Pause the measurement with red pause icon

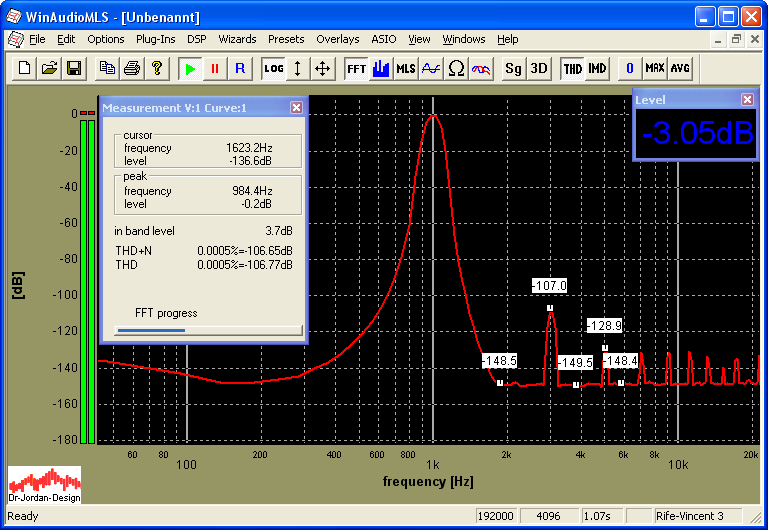point(214,69)
